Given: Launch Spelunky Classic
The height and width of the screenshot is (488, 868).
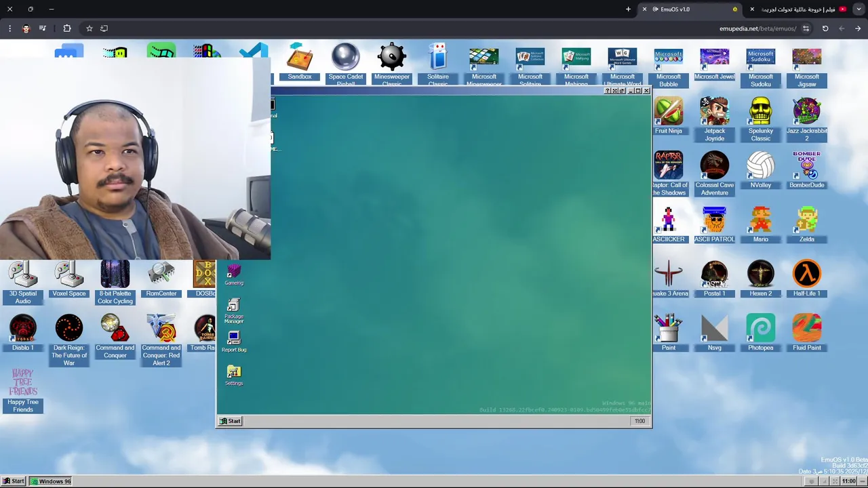Looking at the screenshot, I should click(x=761, y=119).
